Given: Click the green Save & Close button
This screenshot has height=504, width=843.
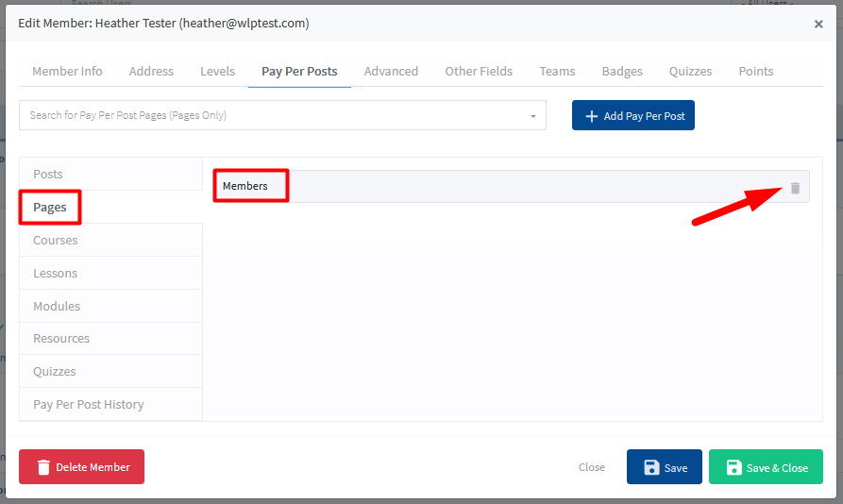Looking at the screenshot, I should [766, 467].
